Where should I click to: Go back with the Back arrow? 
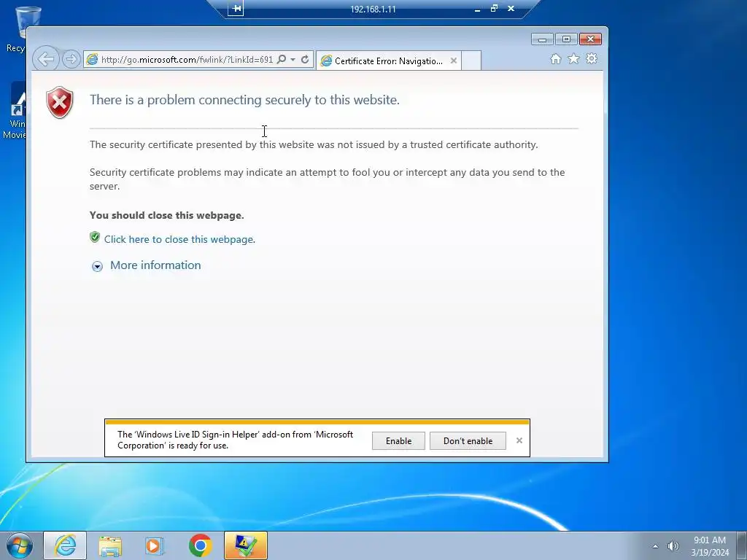[46, 59]
